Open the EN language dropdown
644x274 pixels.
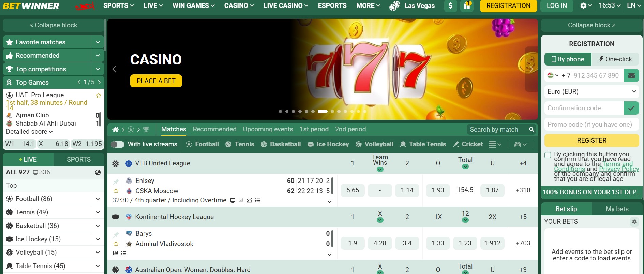pos(634,5)
